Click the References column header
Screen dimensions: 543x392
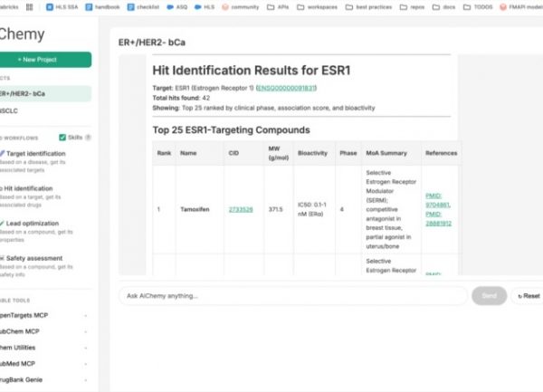(442, 153)
